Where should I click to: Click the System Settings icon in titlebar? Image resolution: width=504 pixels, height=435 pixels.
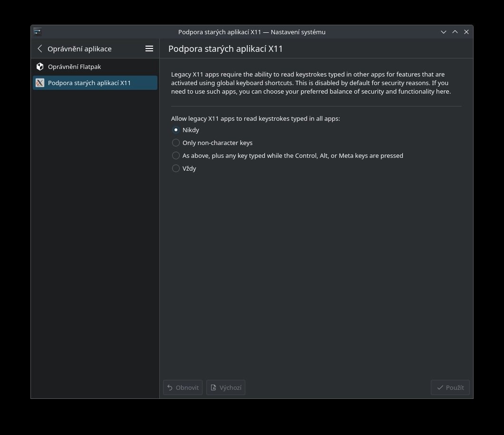pyautogui.click(x=38, y=32)
